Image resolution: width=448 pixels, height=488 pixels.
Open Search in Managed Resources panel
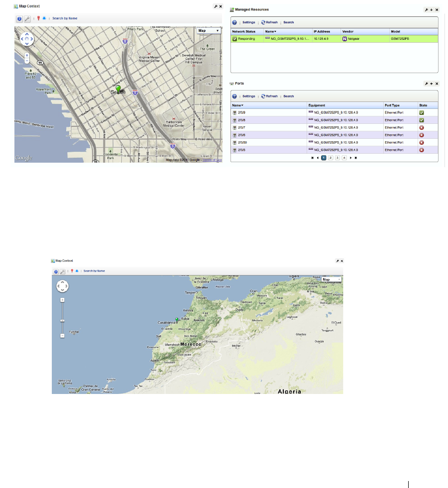pyautogui.click(x=289, y=22)
